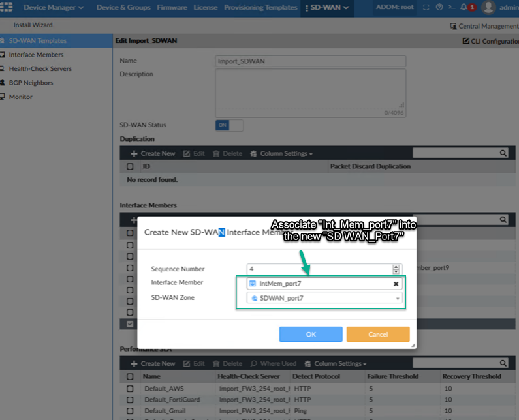Click the Fortinet logo icon
The height and width of the screenshot is (420, 519).
pos(7,7)
